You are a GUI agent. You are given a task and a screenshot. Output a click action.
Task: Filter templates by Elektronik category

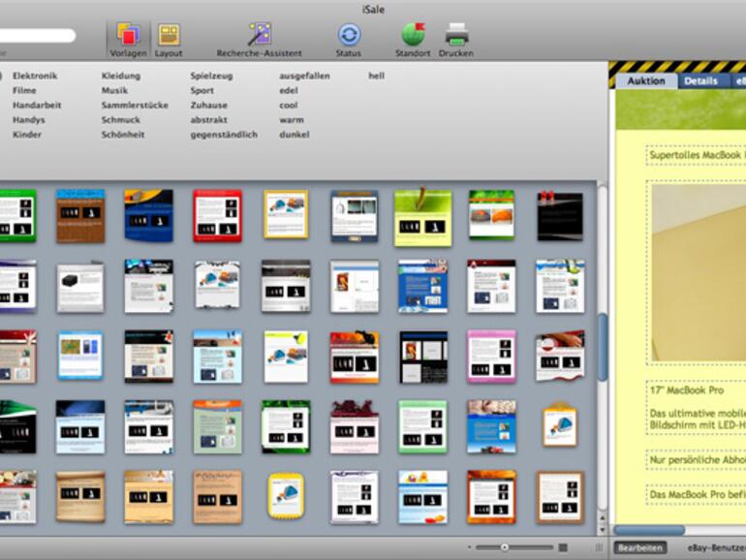tap(35, 76)
